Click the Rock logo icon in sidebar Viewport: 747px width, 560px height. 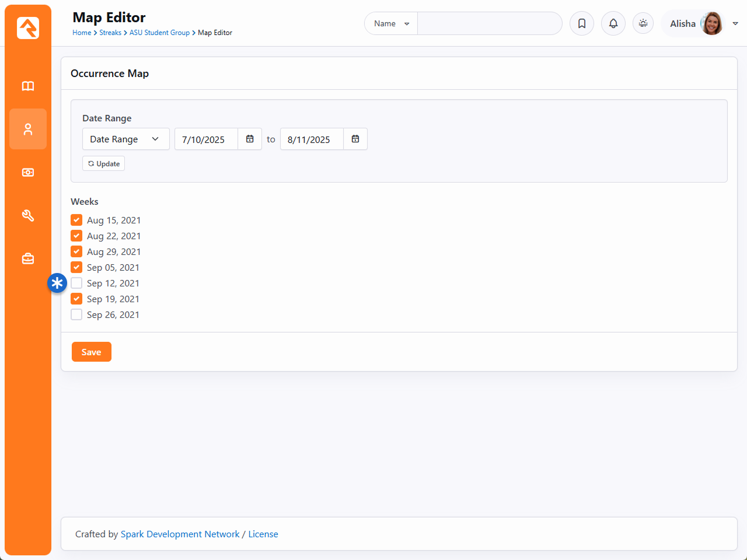pyautogui.click(x=28, y=28)
